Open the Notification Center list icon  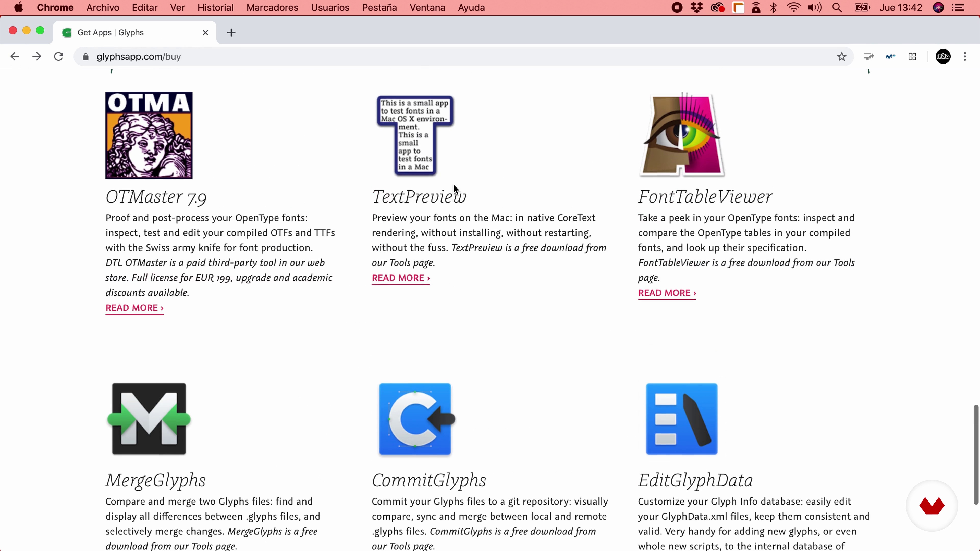(x=958, y=8)
